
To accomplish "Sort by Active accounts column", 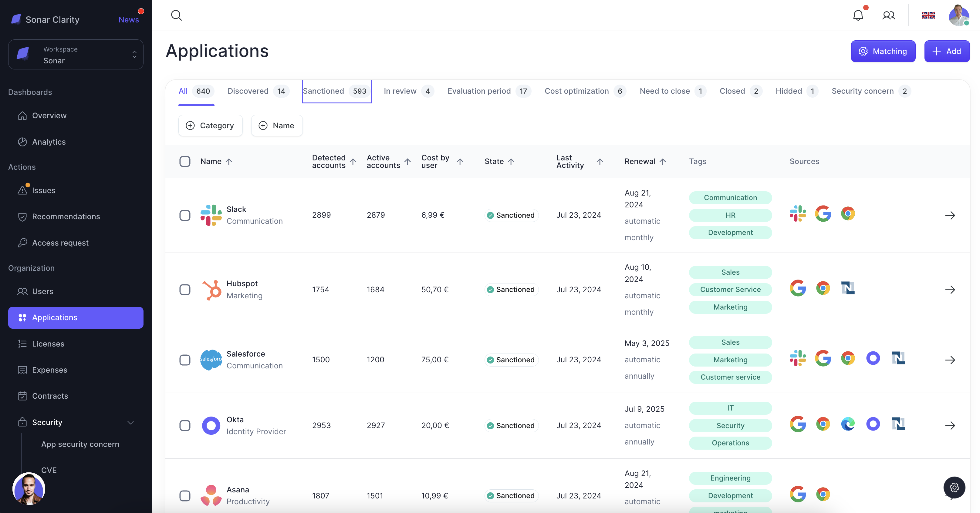I will pyautogui.click(x=407, y=161).
